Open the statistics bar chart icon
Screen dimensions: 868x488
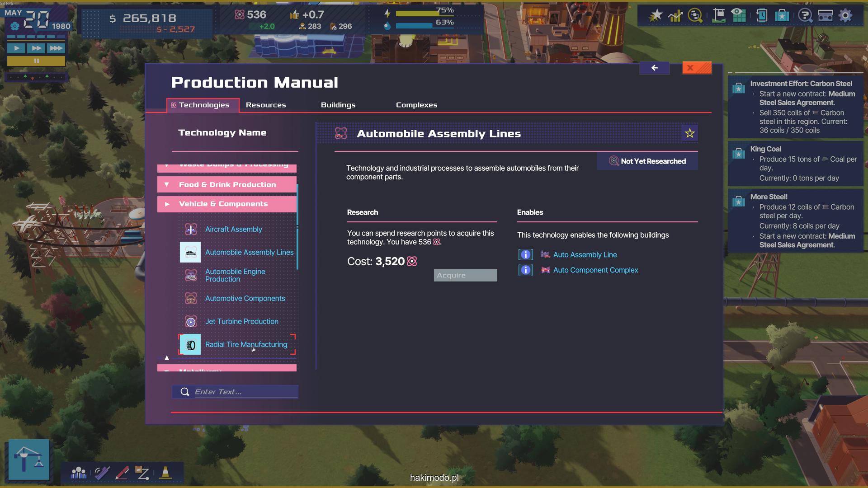tap(675, 16)
